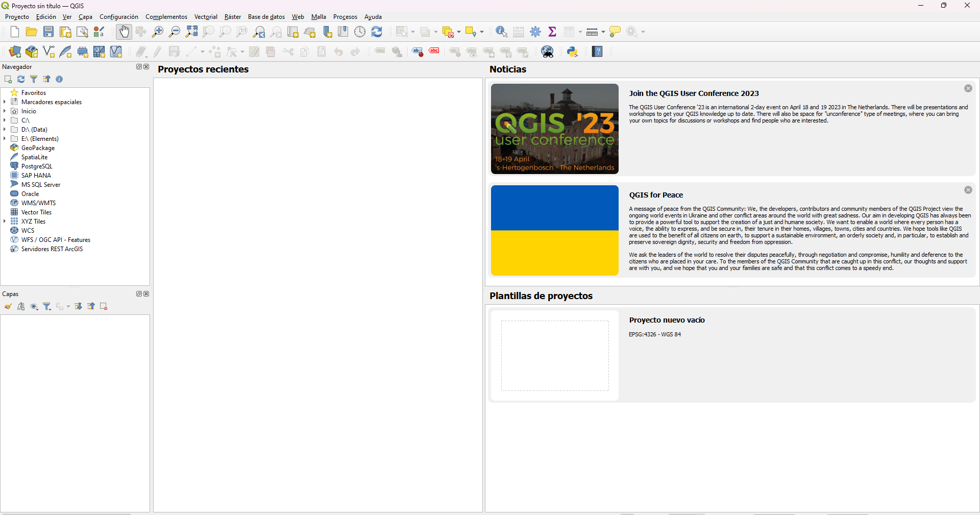Open measure tool dropdown arrow

coord(603,32)
